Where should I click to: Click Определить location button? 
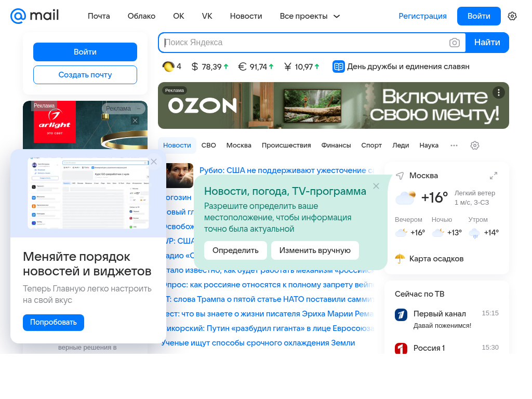pyautogui.click(x=235, y=250)
